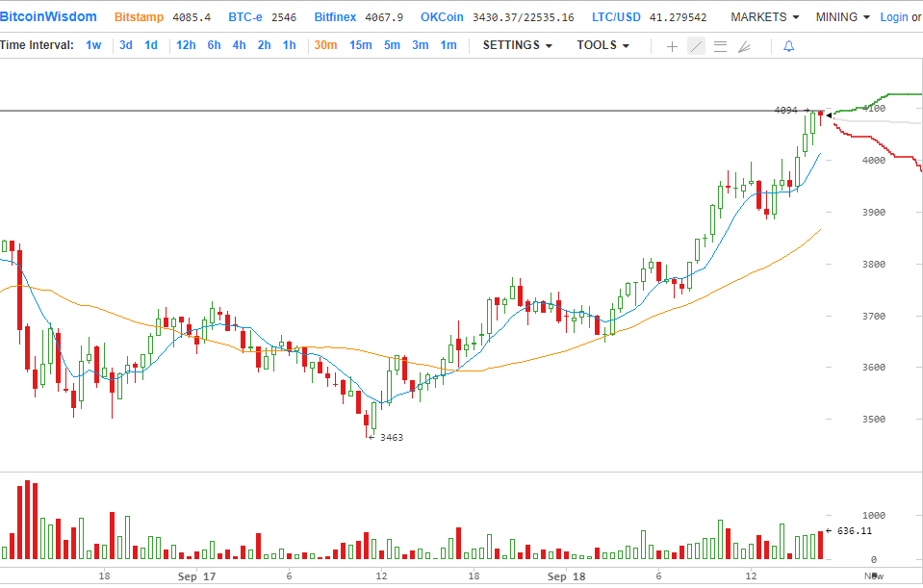Click the Login link

coord(893,17)
